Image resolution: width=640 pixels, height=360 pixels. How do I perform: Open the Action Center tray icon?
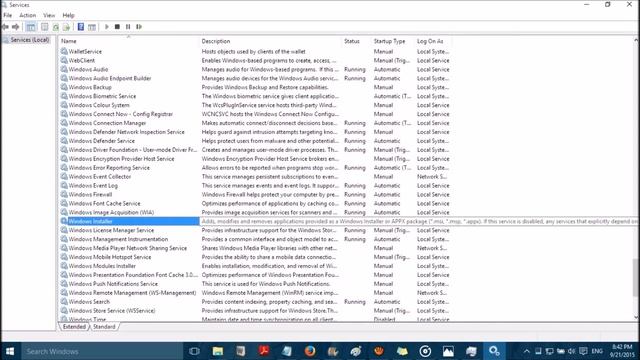583,351
